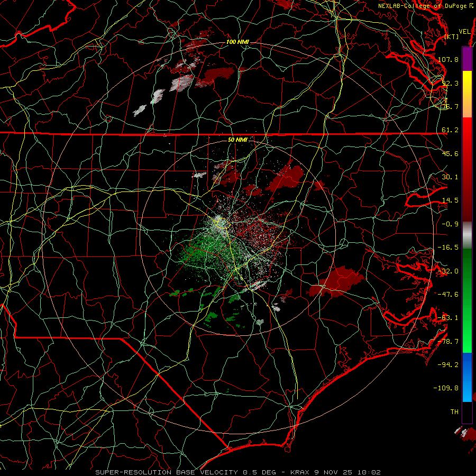Click the [KT] units label
The width and height of the screenshot is (476, 476).
(x=451, y=36)
